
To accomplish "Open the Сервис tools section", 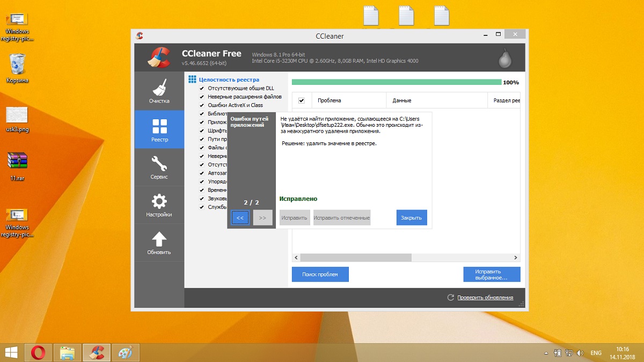I will click(159, 167).
